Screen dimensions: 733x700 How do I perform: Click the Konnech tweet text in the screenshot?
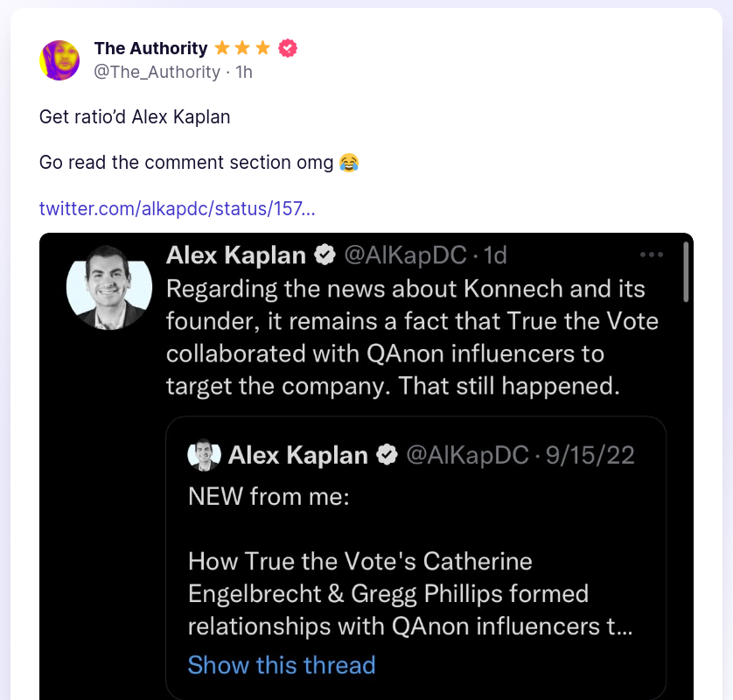tap(411, 337)
